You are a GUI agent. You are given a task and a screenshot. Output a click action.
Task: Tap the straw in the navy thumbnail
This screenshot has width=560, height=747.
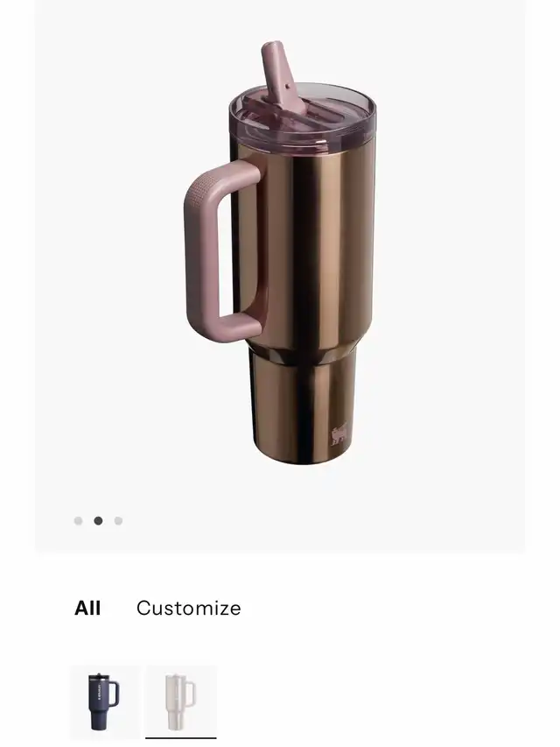tap(98, 676)
